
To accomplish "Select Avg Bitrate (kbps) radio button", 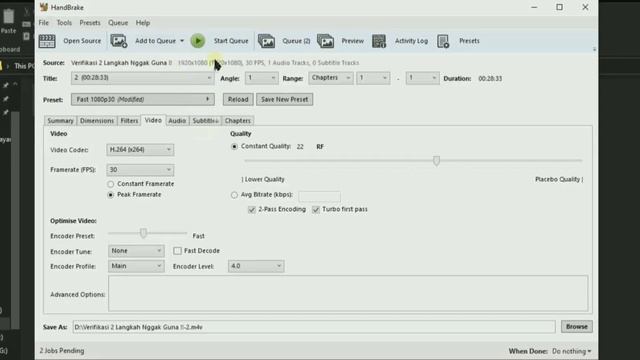I will tap(234, 195).
